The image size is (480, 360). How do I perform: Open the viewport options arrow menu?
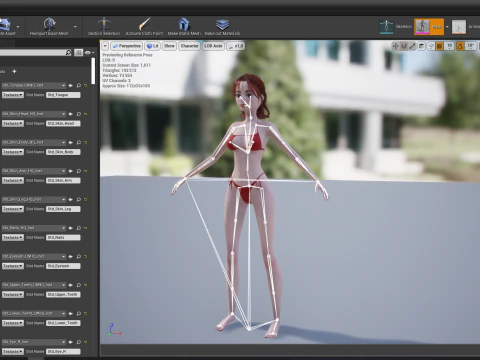tap(105, 46)
